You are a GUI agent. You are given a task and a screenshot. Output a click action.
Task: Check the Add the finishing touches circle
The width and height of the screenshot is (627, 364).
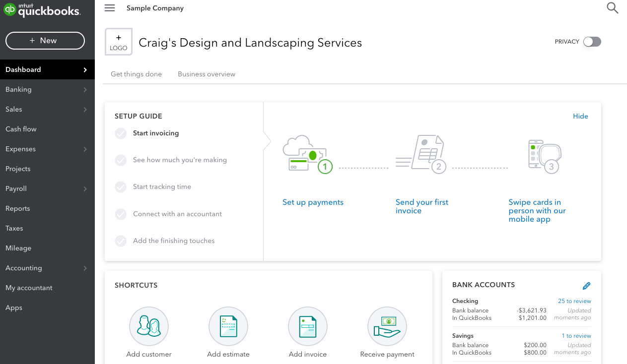pyautogui.click(x=121, y=241)
